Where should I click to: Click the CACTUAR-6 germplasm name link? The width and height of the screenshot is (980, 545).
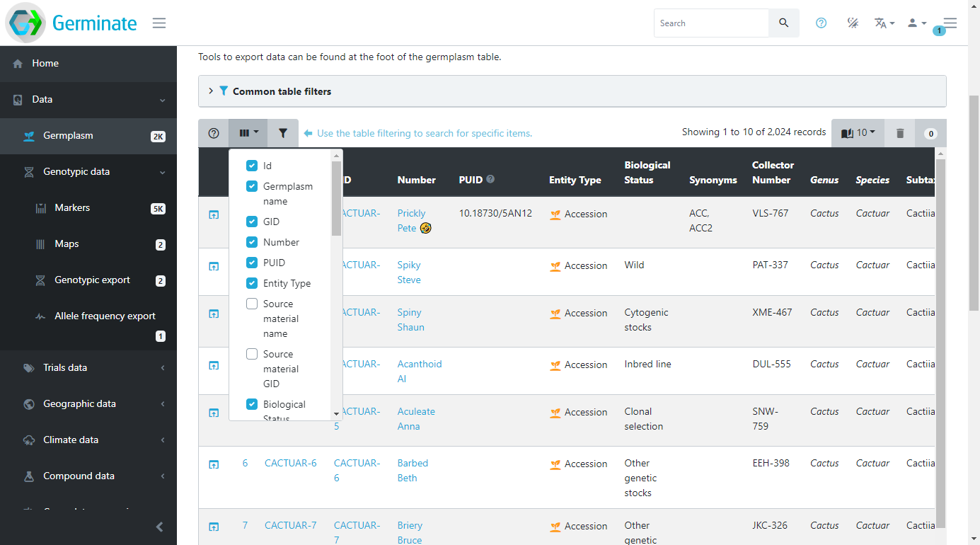(x=290, y=463)
